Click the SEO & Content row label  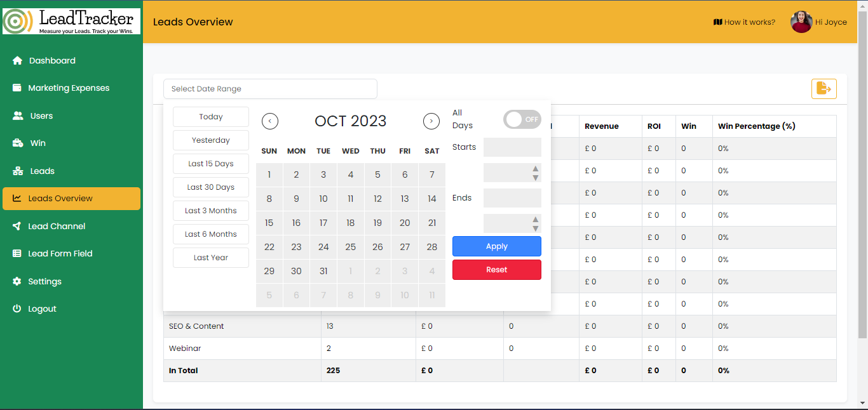(196, 326)
